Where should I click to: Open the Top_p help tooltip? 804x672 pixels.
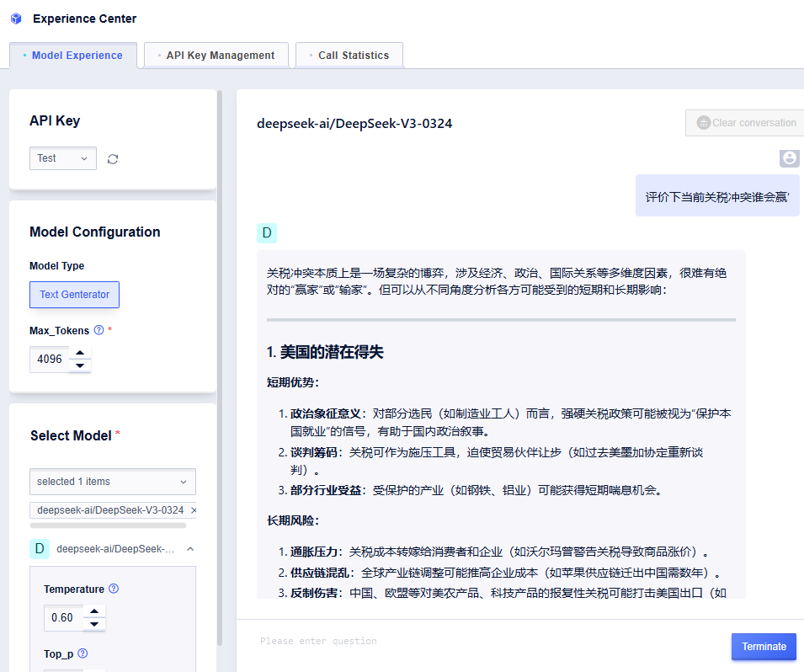click(x=81, y=653)
